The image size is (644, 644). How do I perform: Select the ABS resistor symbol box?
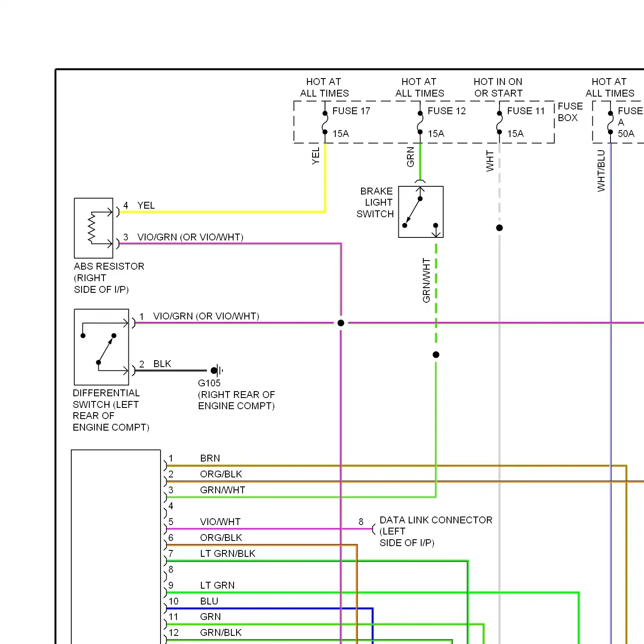[94, 228]
